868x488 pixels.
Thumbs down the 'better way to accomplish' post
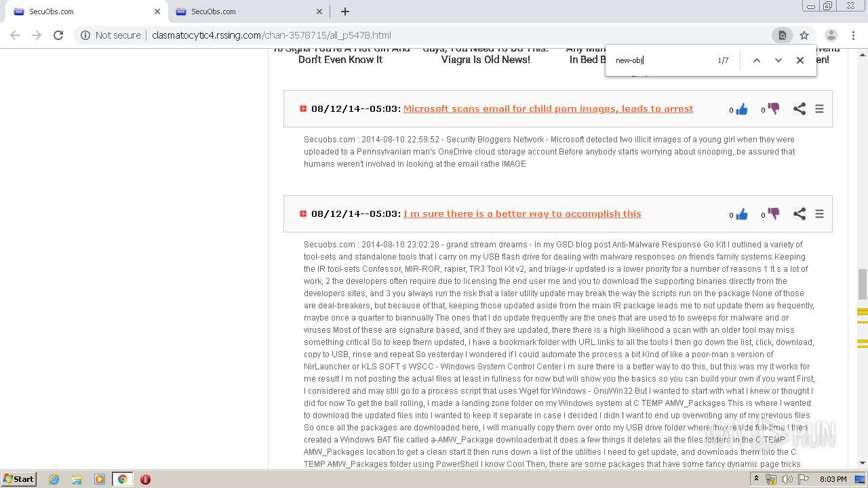(773, 213)
